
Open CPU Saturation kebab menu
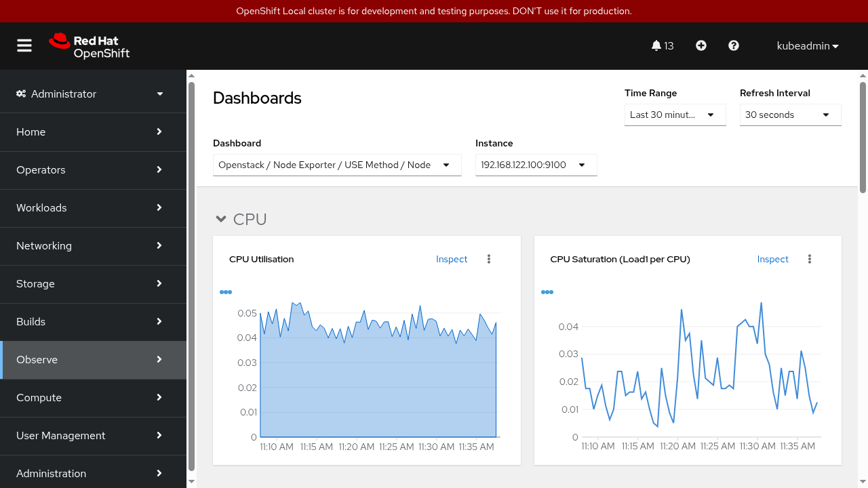pos(810,259)
